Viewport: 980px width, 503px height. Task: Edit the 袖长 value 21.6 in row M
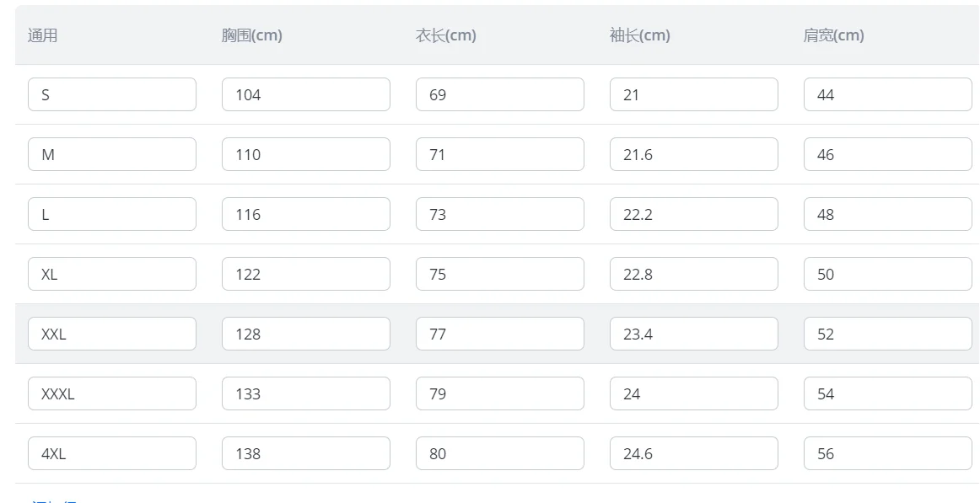pos(693,154)
